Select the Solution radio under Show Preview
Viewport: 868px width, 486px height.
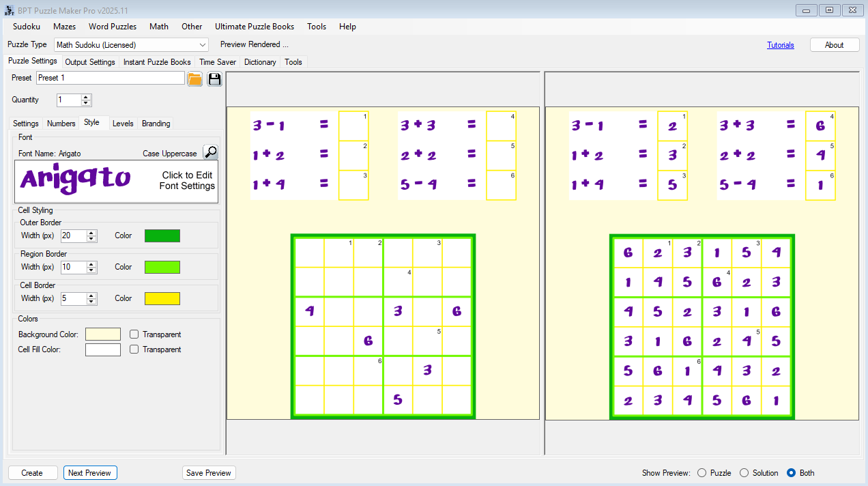[x=744, y=472]
